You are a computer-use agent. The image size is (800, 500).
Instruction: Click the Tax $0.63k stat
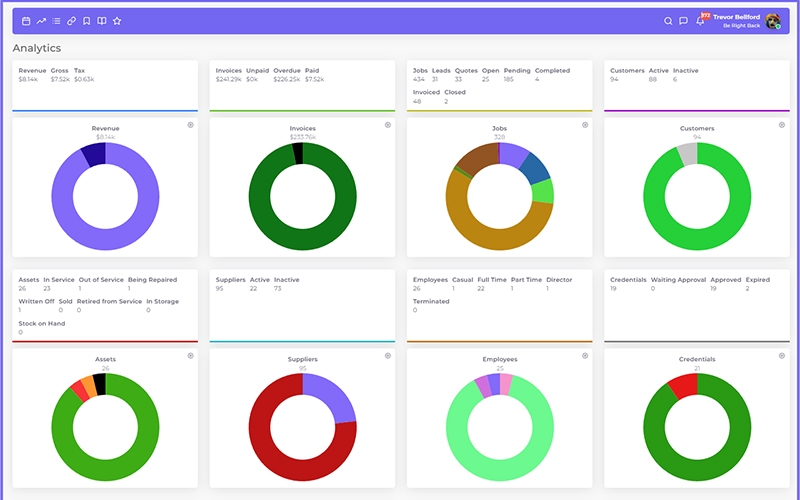pos(84,75)
